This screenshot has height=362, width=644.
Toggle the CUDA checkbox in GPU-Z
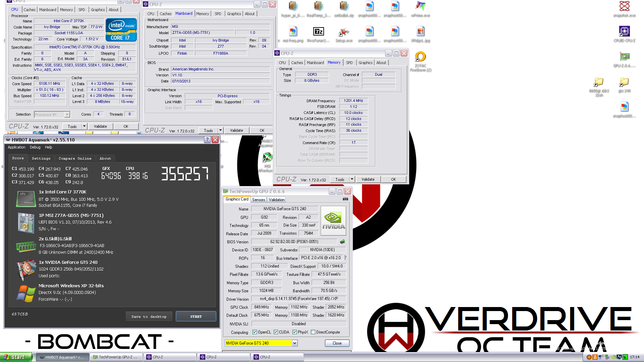276,332
